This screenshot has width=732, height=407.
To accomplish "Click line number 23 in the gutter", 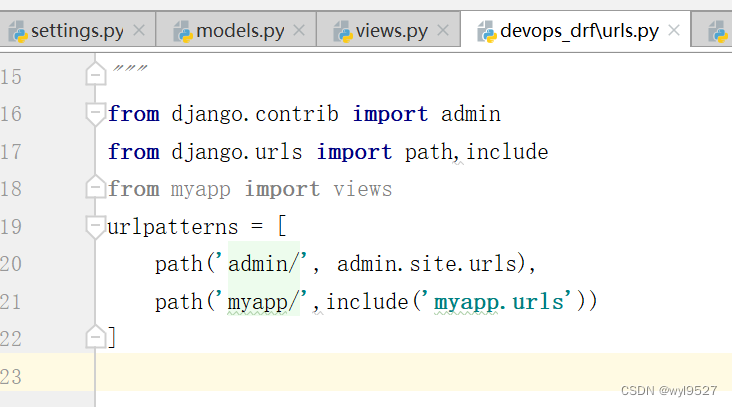I will tap(11, 377).
